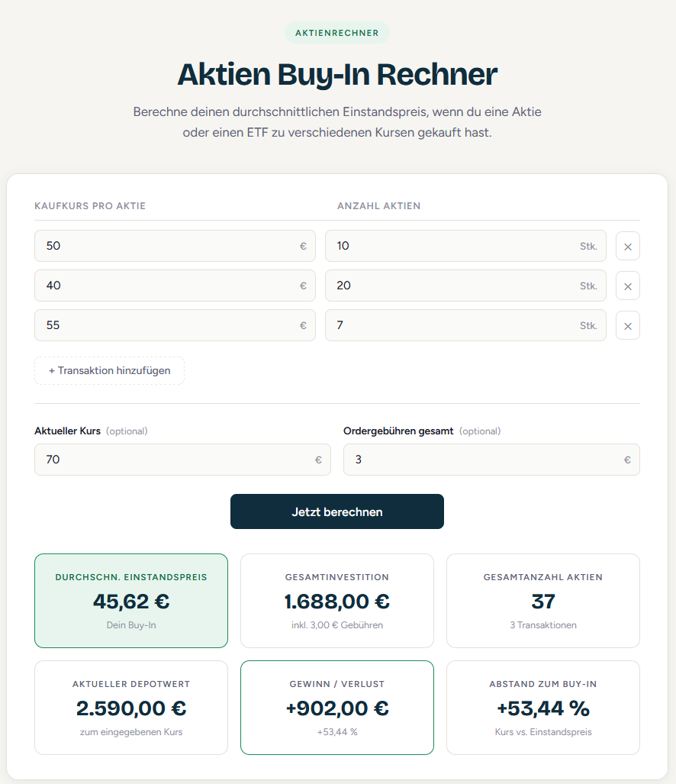Screen dimensions: 676x784
Task: Select the Gesamtinvestition result card
Action: click(337, 601)
